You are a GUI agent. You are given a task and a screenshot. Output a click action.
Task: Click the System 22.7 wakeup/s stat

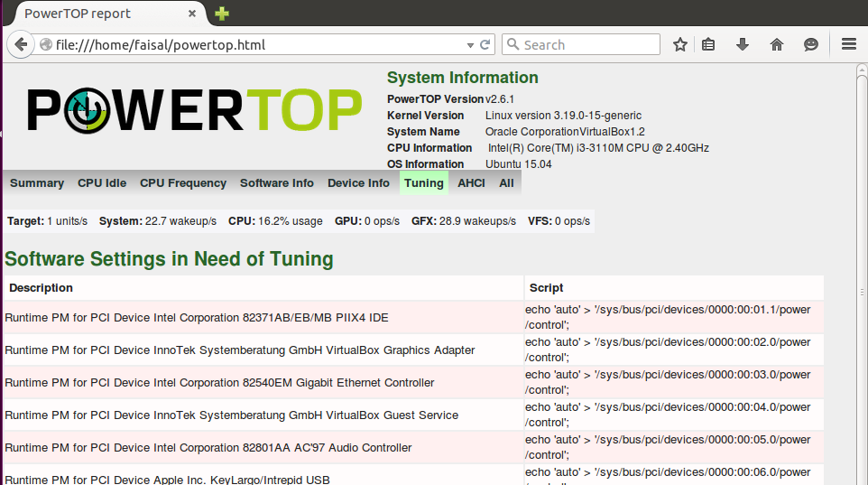(x=158, y=221)
